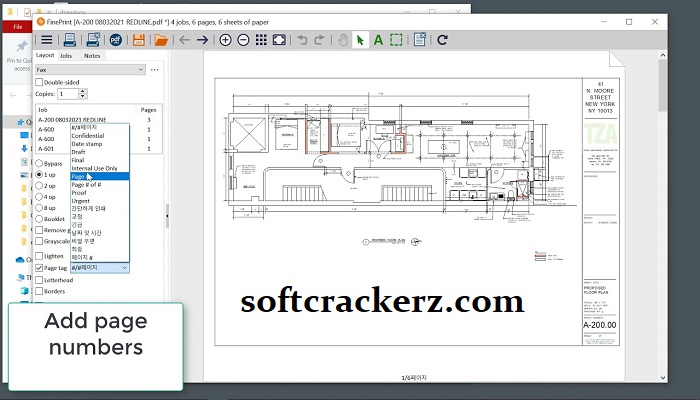Click the Print icon in the toolbar
This screenshot has height=400, width=700.
69,40
